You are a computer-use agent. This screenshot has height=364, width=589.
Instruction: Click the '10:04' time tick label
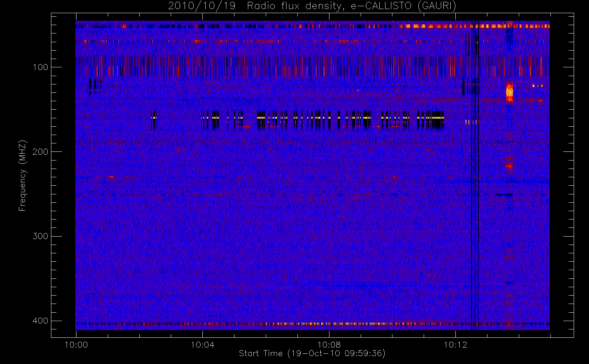202,345
